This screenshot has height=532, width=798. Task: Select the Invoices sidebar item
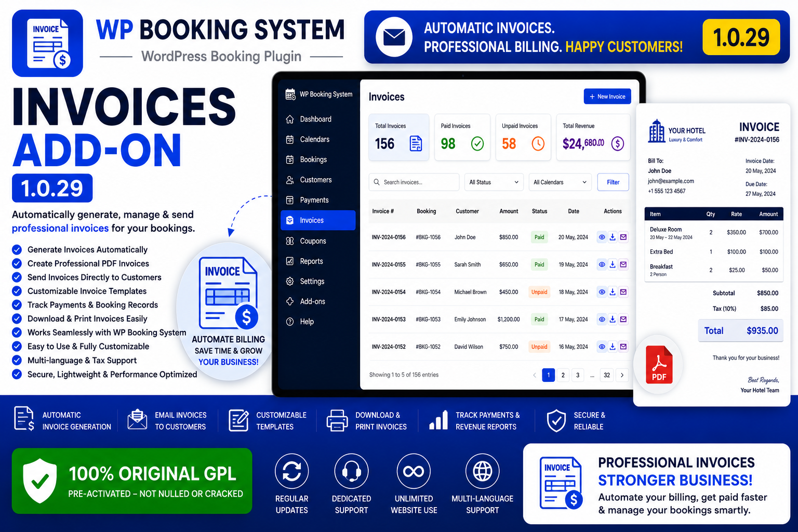click(318, 220)
